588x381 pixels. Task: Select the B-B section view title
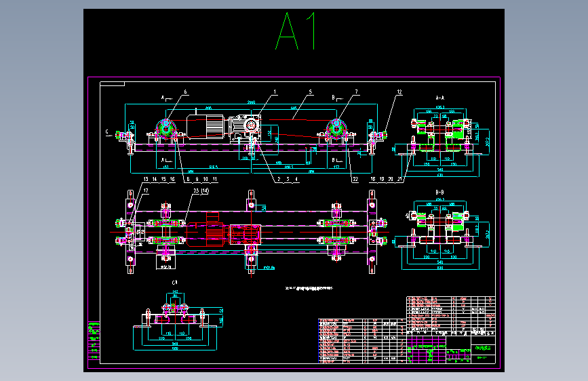click(439, 193)
